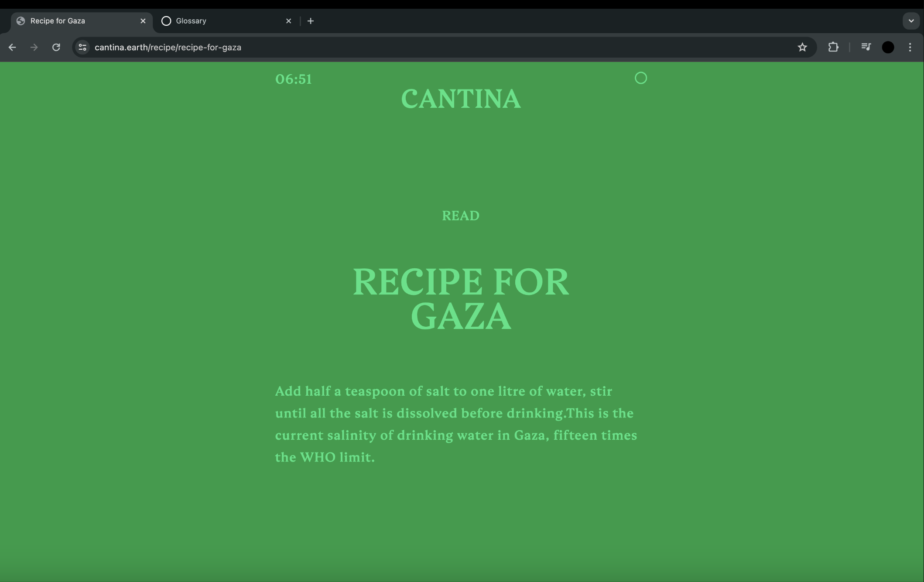Click the circle icon beside CANTINA header

point(640,78)
